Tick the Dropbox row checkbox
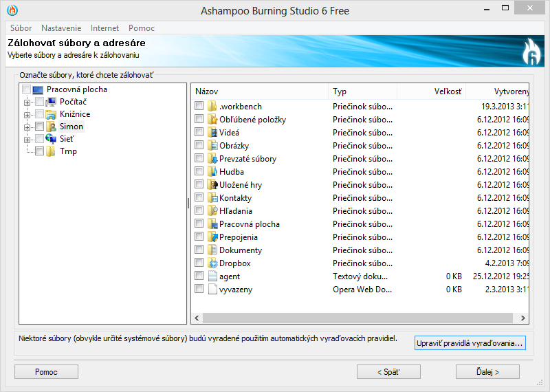550x392 pixels. [x=199, y=263]
